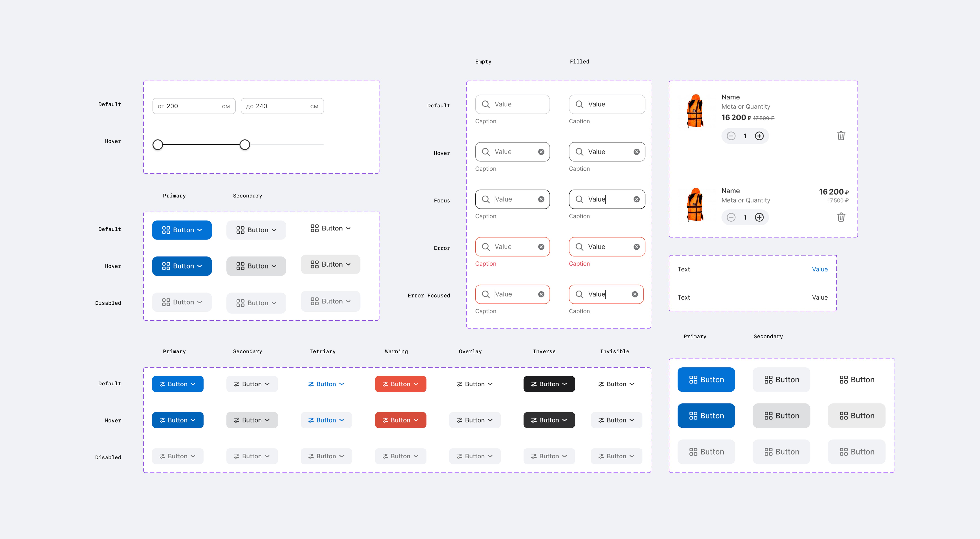Click the 'до 240' maximum input field

(282, 106)
